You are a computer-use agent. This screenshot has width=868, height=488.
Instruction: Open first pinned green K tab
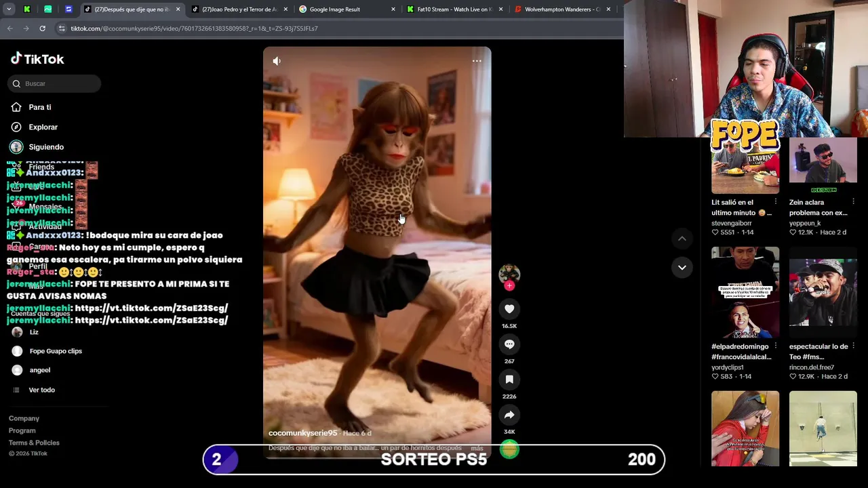click(x=27, y=9)
